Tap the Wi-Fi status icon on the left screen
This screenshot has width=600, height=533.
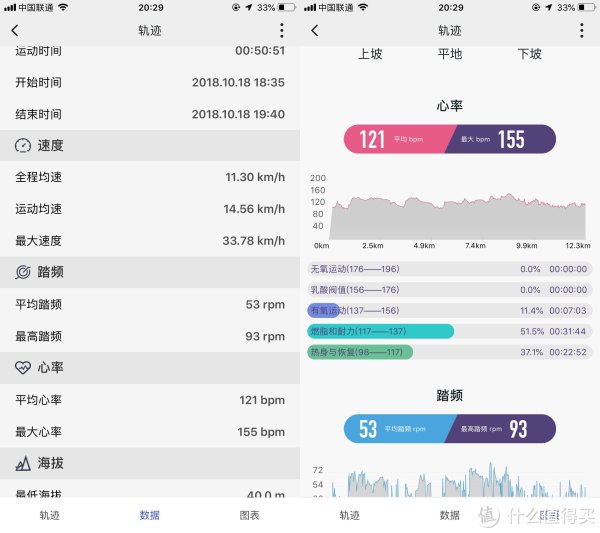pyautogui.click(x=62, y=7)
